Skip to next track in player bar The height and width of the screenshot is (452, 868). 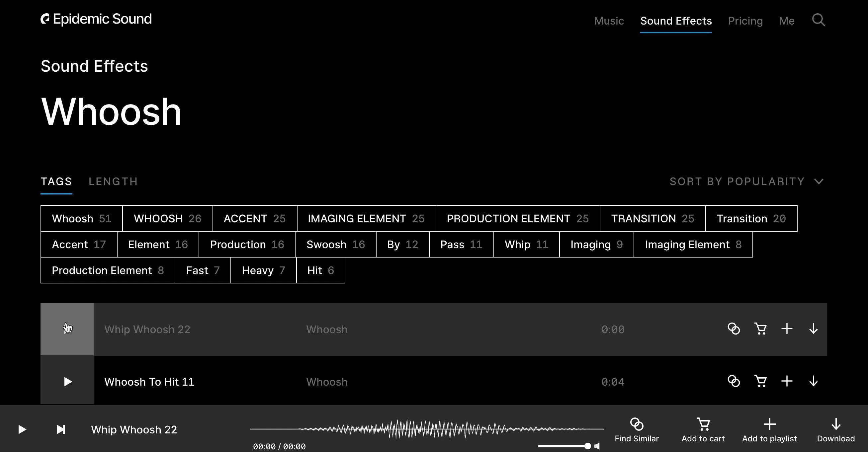[61, 429]
